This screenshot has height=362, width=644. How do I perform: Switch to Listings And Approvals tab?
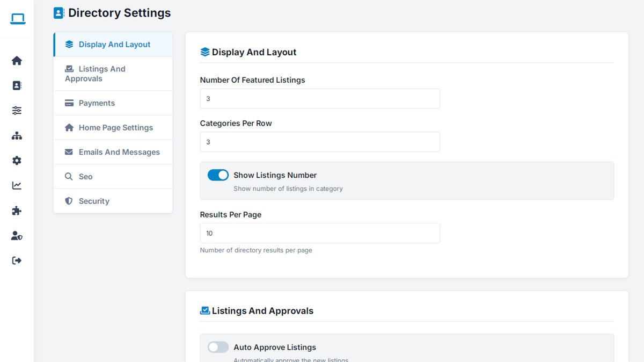click(113, 74)
